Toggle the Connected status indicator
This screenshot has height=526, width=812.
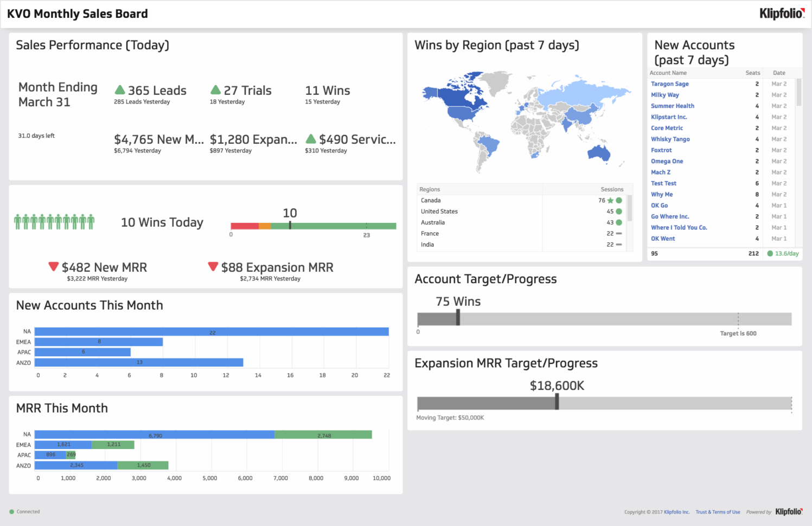tap(12, 511)
